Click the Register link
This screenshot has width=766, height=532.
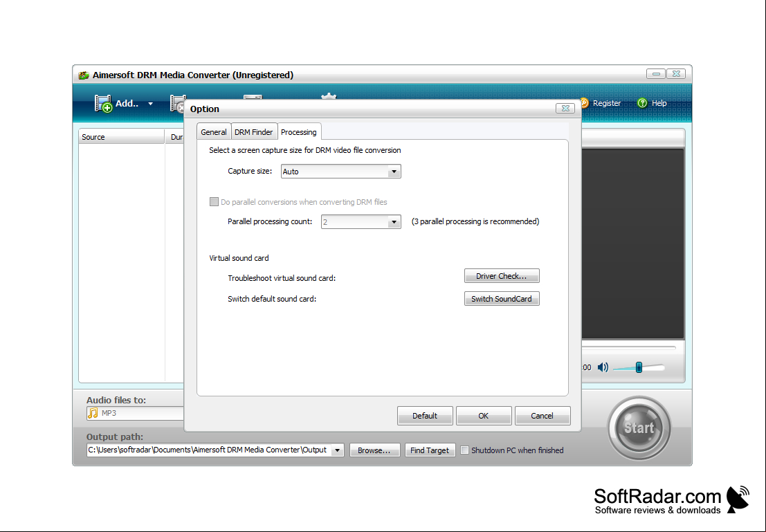point(607,103)
